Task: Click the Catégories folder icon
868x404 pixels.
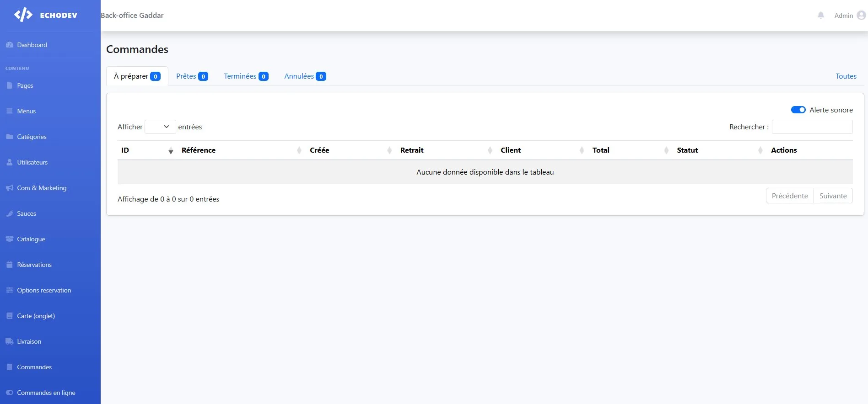Action: (10, 137)
